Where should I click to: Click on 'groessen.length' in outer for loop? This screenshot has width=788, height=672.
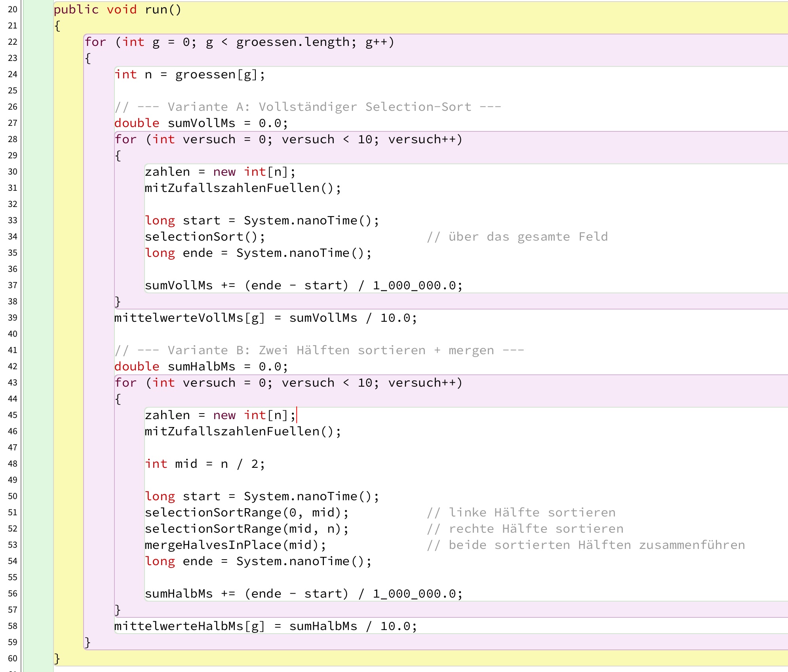click(x=293, y=42)
